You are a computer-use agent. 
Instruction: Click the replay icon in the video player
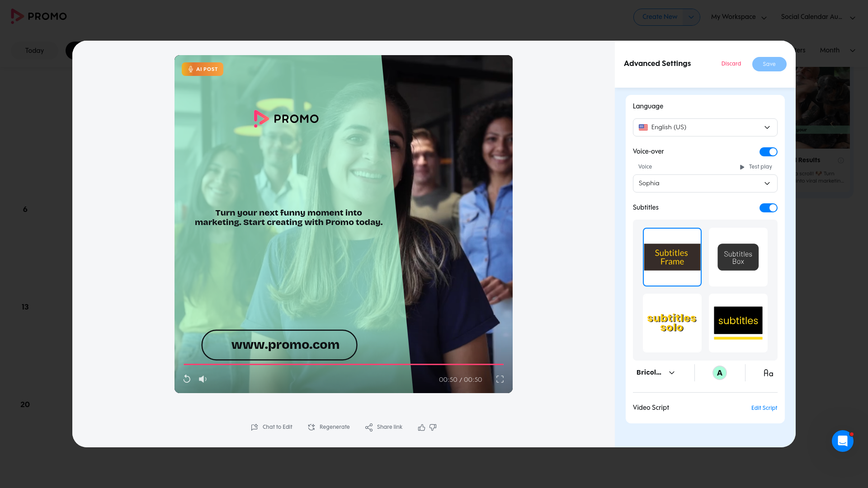coord(187,379)
